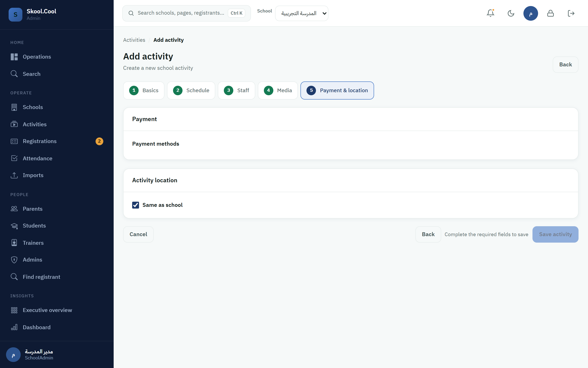Uncheck the Same as school checkbox

[x=135, y=205]
